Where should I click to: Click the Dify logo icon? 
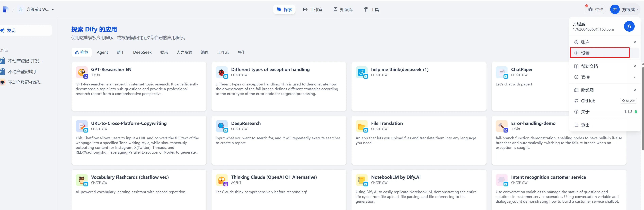pyautogui.click(x=5, y=10)
